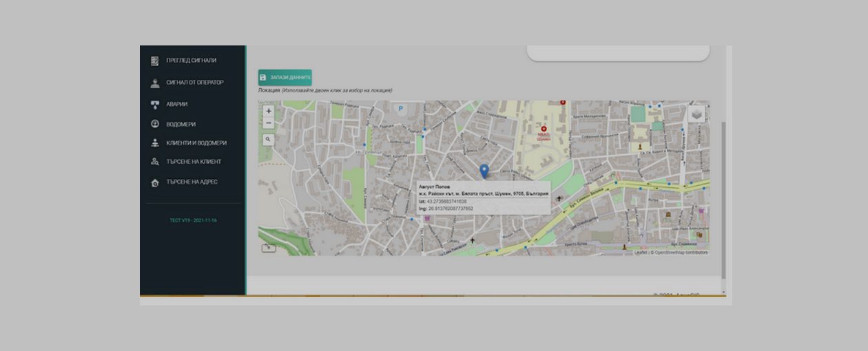Click the map search magnifier icon

[x=268, y=140]
